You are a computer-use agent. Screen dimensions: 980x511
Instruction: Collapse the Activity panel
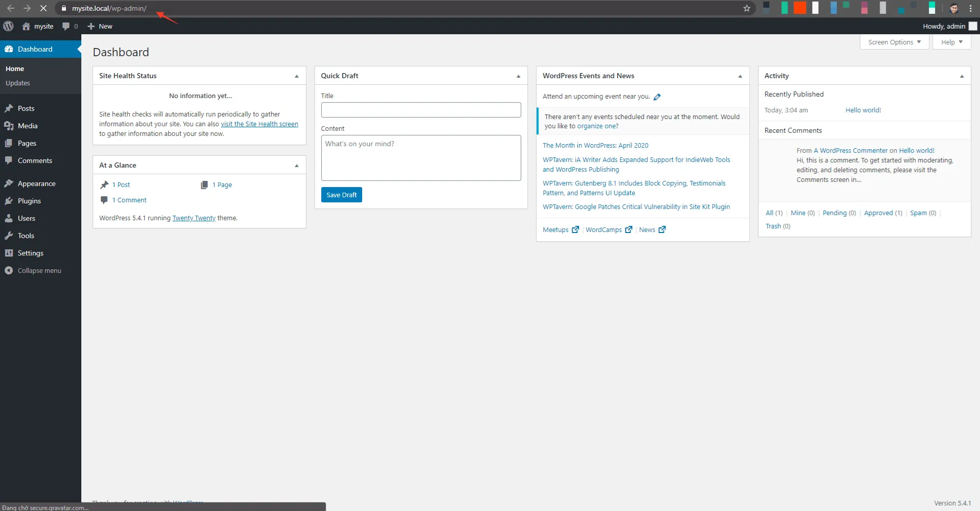click(962, 76)
